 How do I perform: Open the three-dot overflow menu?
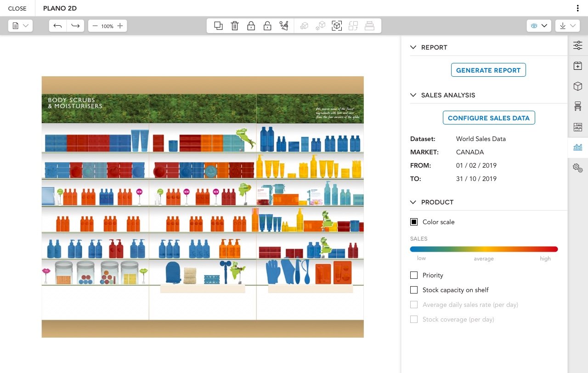pyautogui.click(x=577, y=8)
